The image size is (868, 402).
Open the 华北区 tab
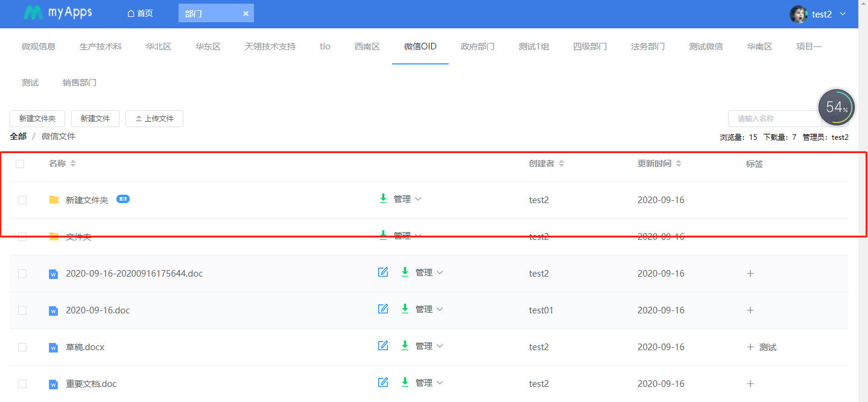click(159, 46)
